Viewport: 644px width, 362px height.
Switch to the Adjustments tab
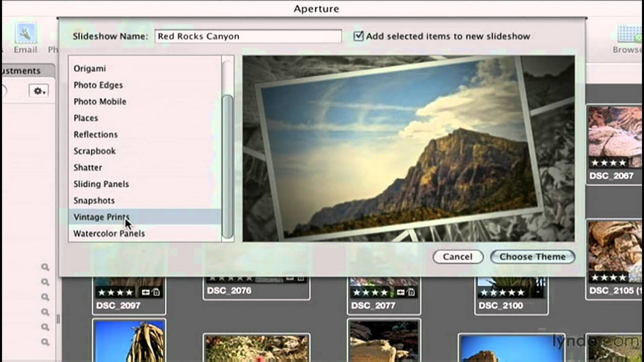pos(21,71)
